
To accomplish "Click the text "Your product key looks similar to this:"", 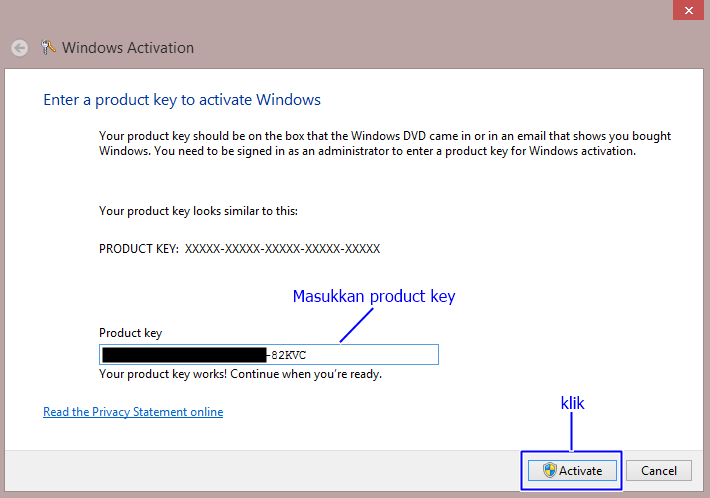I will coord(198,211).
